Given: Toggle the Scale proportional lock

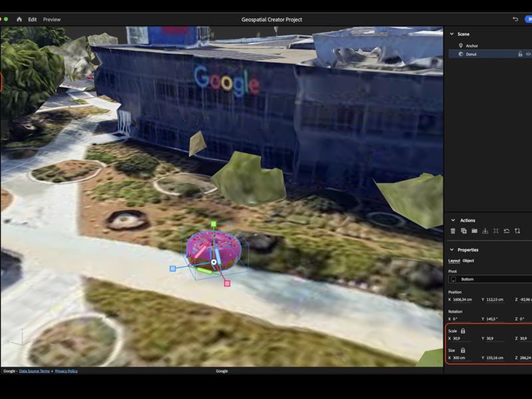Looking at the screenshot, I should click(x=463, y=331).
